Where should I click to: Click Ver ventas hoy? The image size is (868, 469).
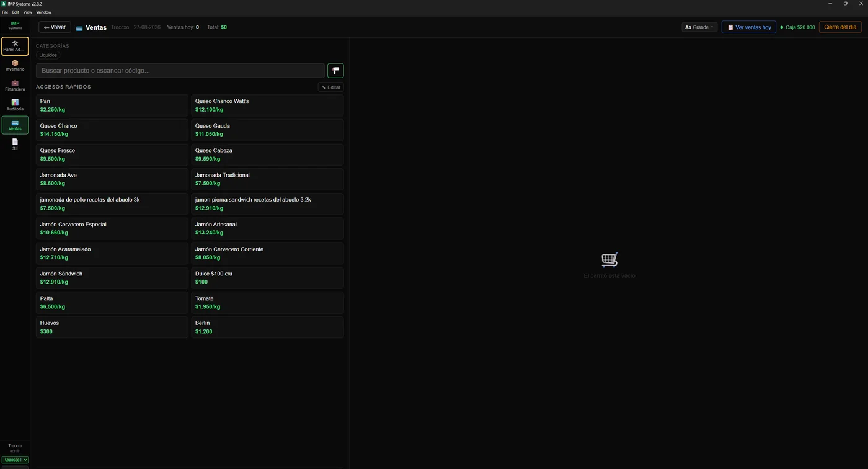(749, 27)
